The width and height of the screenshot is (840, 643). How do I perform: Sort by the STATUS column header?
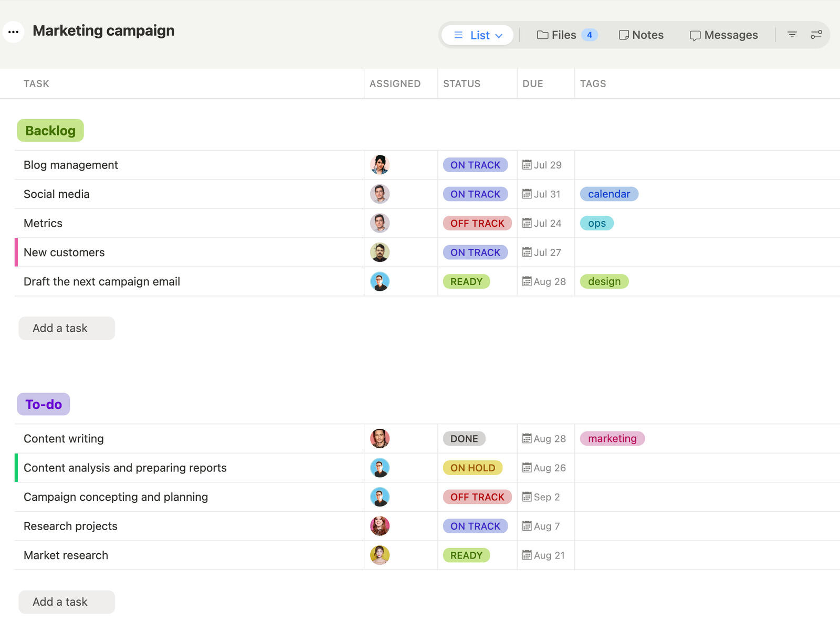(x=461, y=83)
